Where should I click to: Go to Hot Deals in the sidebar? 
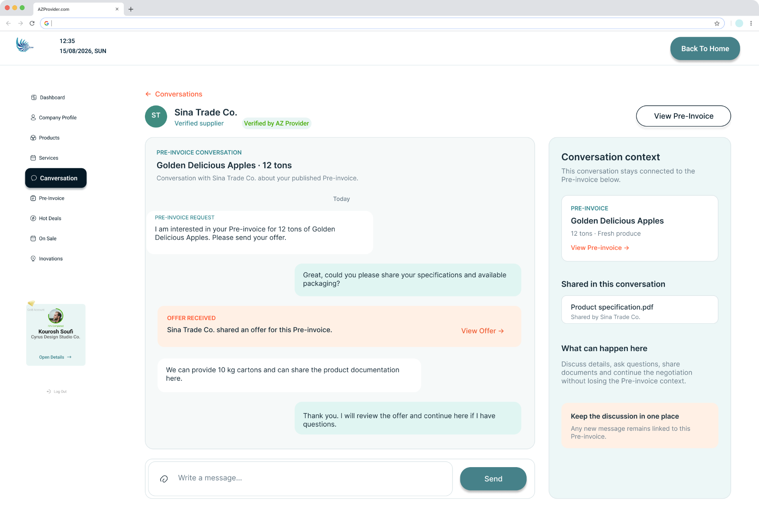coord(46,218)
